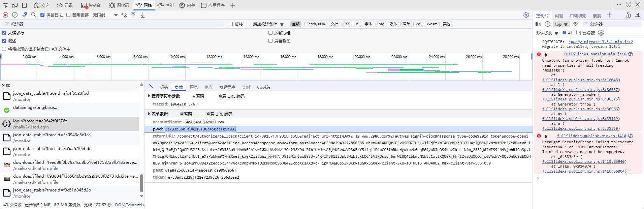Move quick view panel with dock icon

pyautogui.click(x=629, y=15)
